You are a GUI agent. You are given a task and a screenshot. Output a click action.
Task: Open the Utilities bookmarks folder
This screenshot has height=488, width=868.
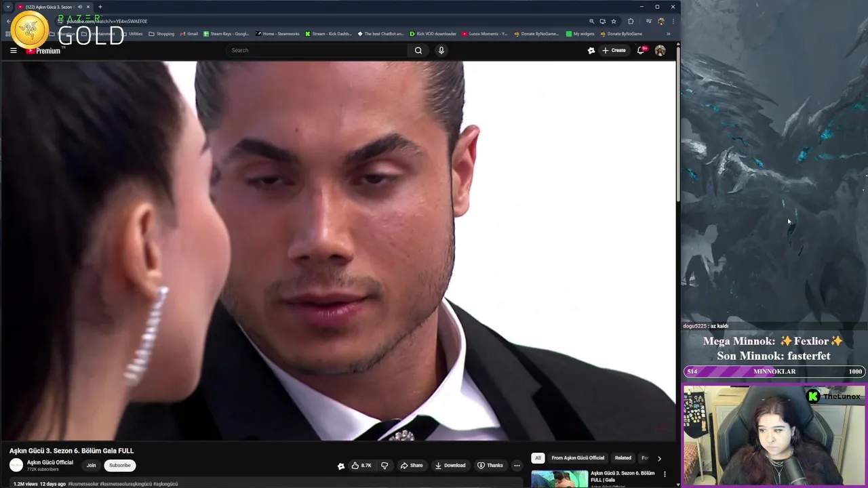[x=132, y=34]
